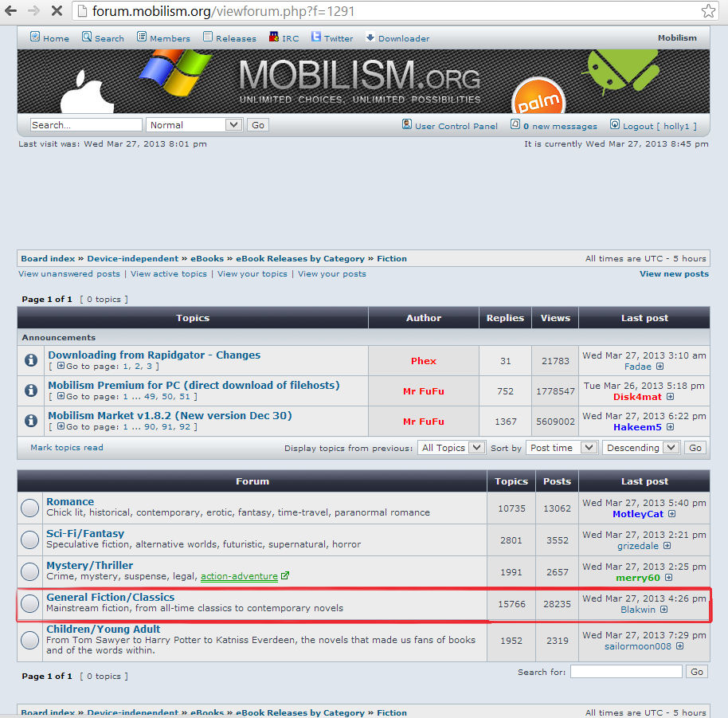Bookmark page with star icon
The width and height of the screenshot is (728, 718).
[x=708, y=10]
